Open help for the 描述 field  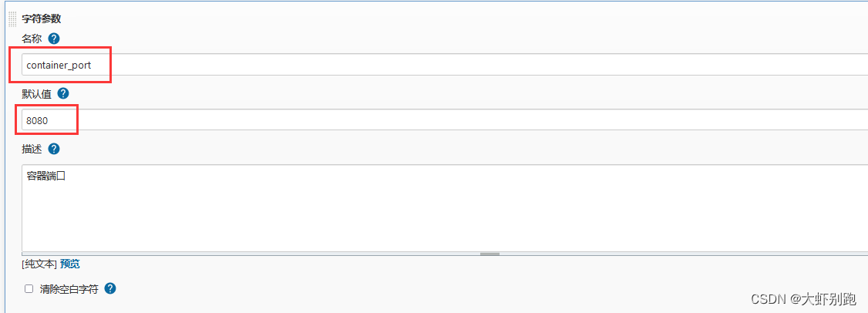[54, 149]
